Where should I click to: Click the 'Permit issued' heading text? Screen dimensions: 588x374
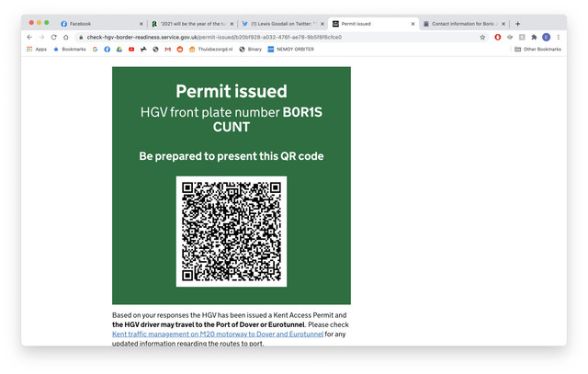point(232,91)
